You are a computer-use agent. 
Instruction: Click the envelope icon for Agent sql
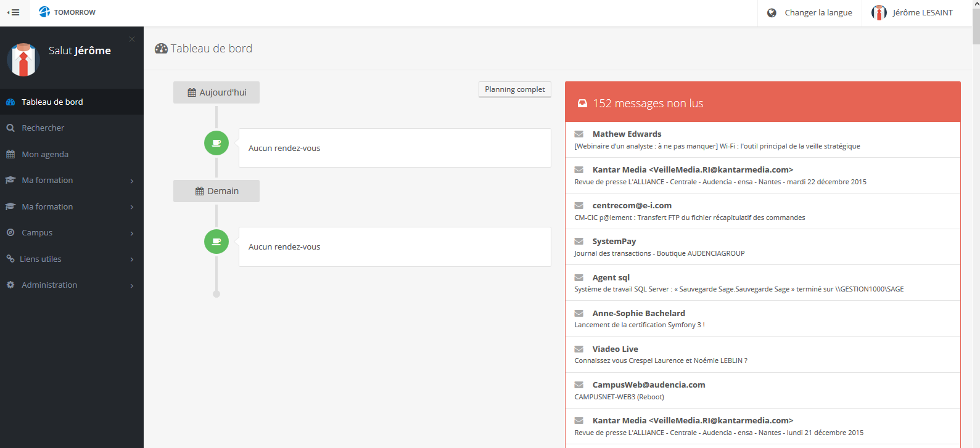(x=579, y=278)
